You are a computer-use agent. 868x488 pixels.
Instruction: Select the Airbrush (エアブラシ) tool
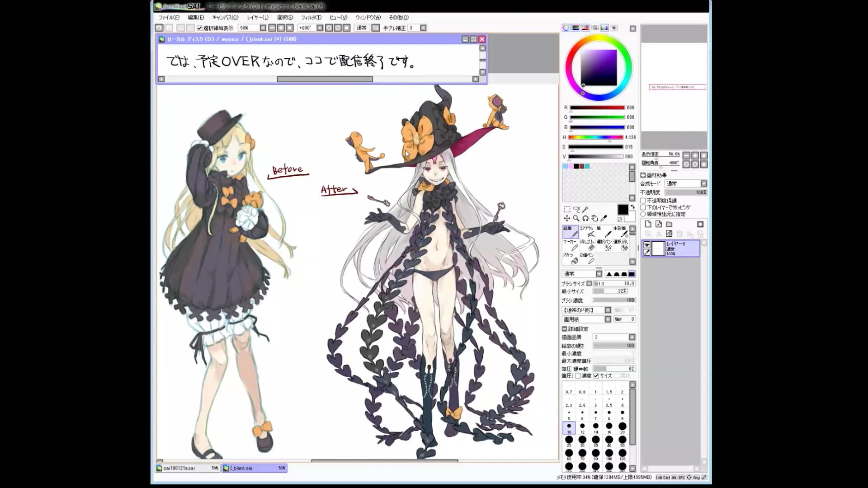pyautogui.click(x=587, y=232)
